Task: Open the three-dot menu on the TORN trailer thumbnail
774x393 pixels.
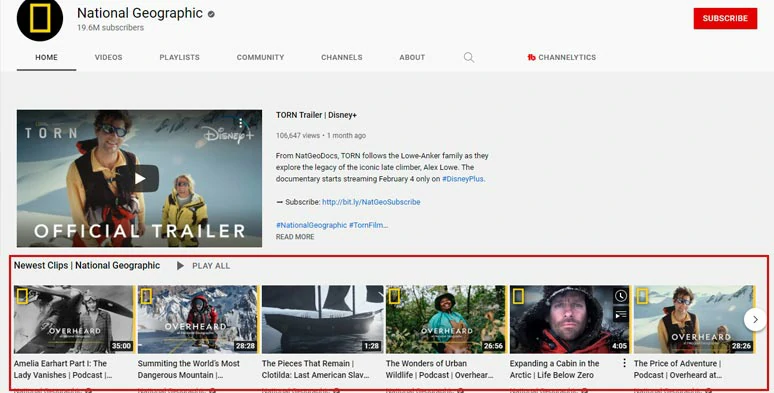Action: tap(240, 123)
